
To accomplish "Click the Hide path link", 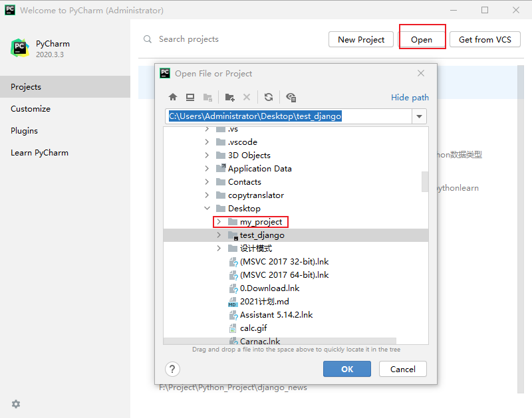I will click(410, 98).
